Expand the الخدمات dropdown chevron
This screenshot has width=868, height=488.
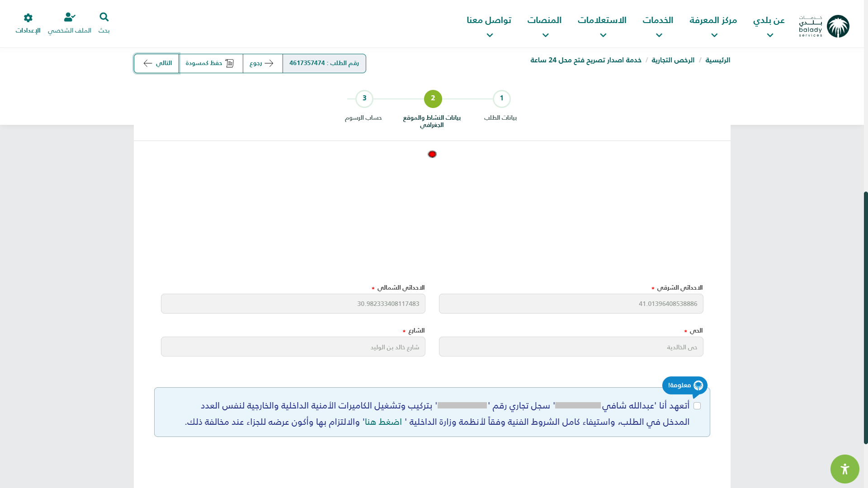click(659, 35)
